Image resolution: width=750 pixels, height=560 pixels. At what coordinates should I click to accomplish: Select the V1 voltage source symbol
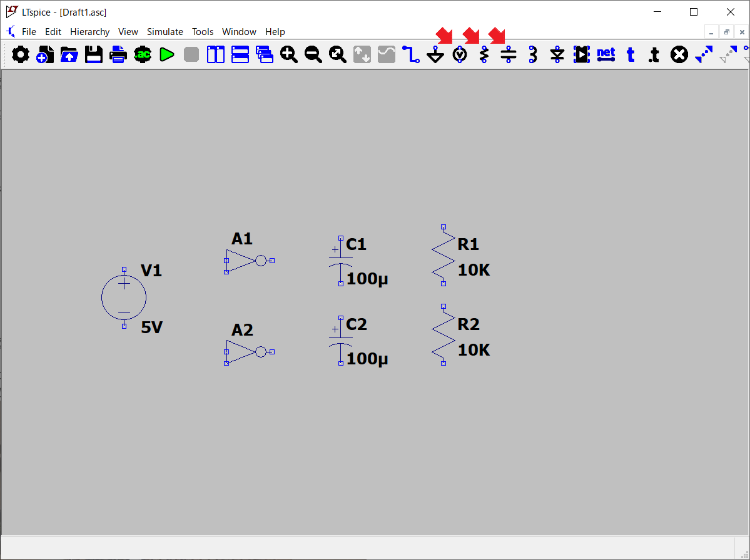pyautogui.click(x=124, y=298)
